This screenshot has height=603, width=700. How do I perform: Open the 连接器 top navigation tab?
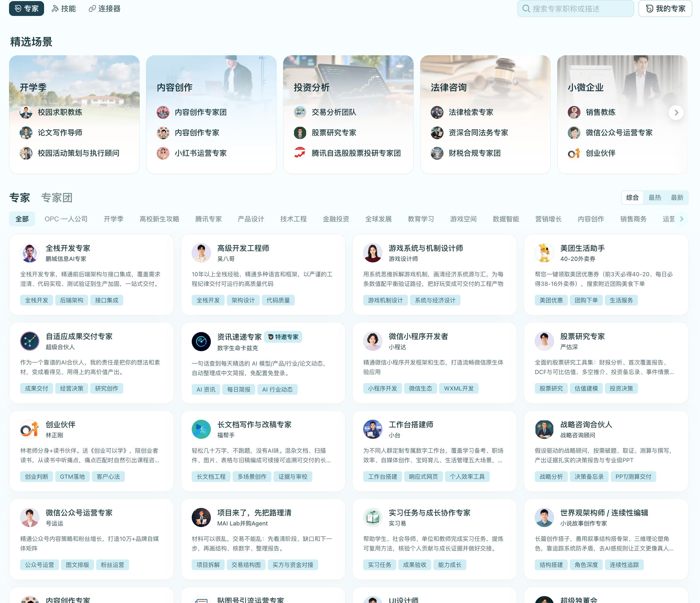[x=104, y=9]
